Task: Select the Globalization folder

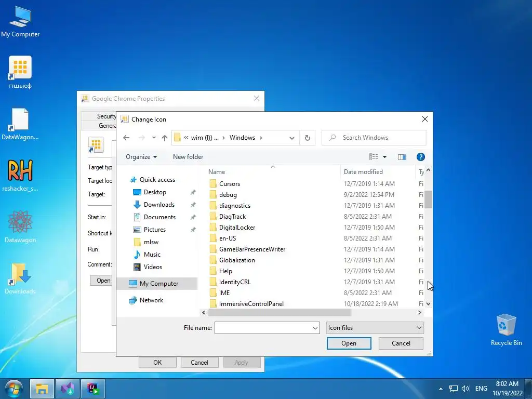Action: pyautogui.click(x=237, y=260)
